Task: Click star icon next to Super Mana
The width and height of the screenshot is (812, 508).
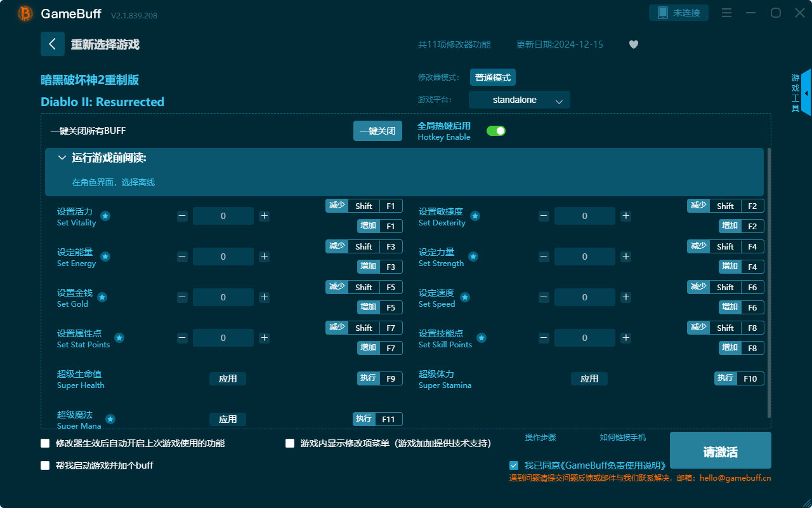Action: [x=110, y=419]
